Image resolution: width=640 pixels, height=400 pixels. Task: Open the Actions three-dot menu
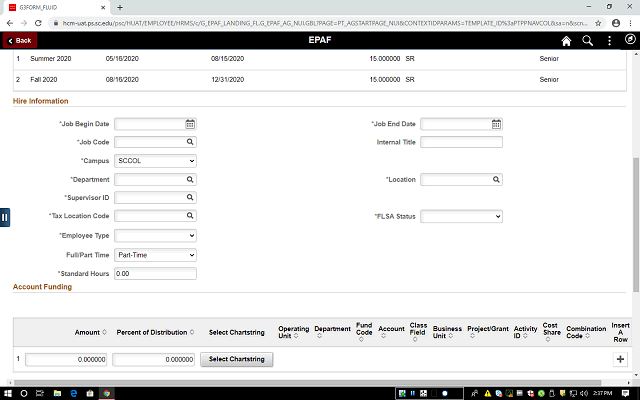coord(609,40)
